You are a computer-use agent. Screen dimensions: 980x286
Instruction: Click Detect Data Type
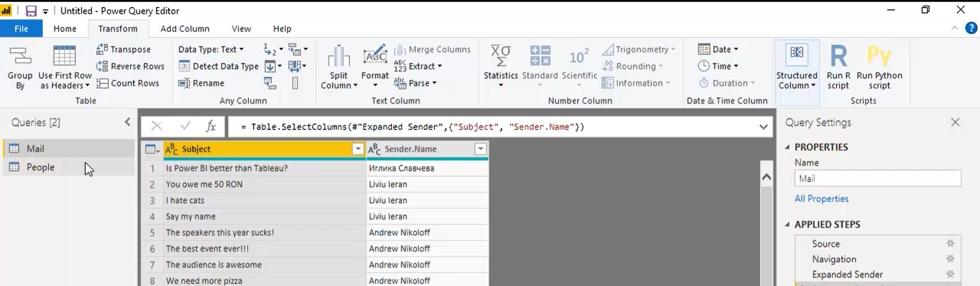coord(218,66)
